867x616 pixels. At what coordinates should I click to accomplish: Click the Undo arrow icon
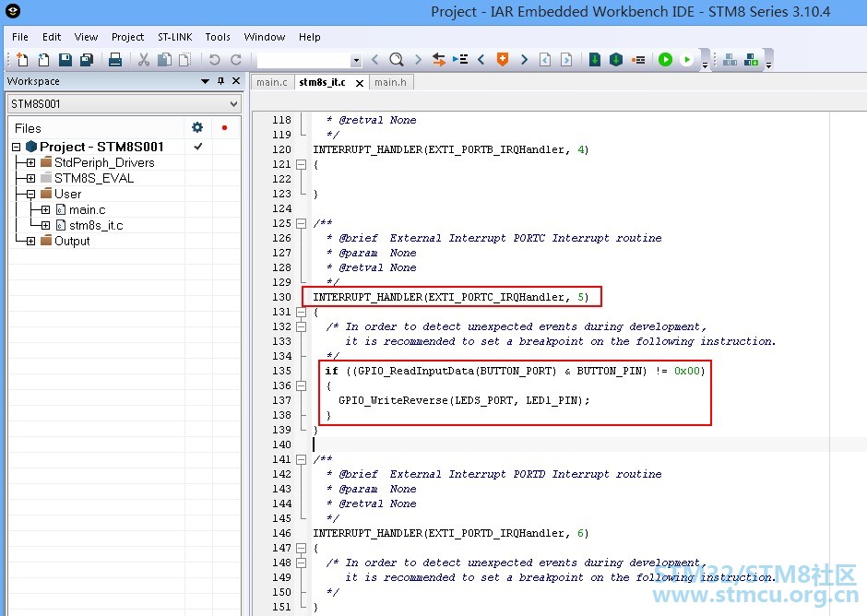[x=215, y=59]
